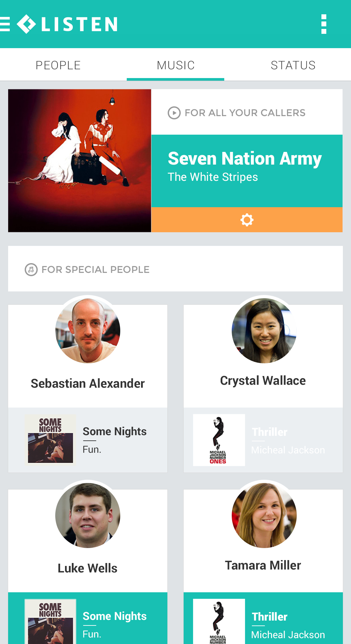Toggle Luke Wells's Some Nights teal row
Screen dimensions: 351x644
click(88, 618)
